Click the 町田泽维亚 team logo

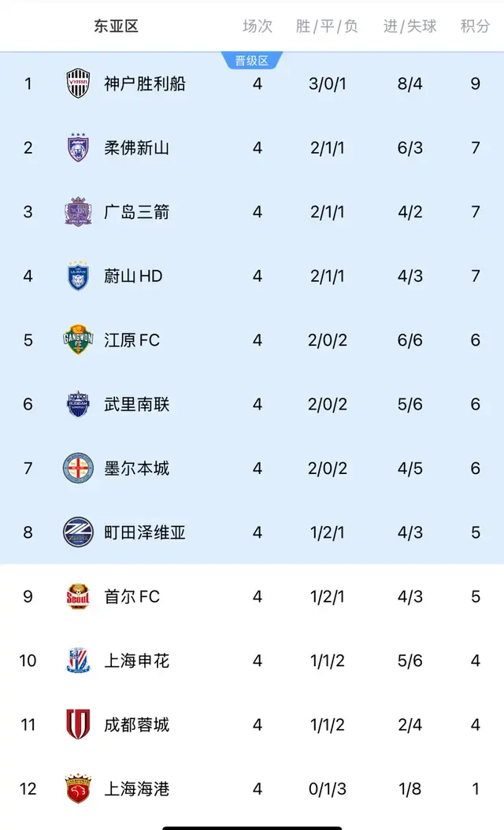click(78, 533)
